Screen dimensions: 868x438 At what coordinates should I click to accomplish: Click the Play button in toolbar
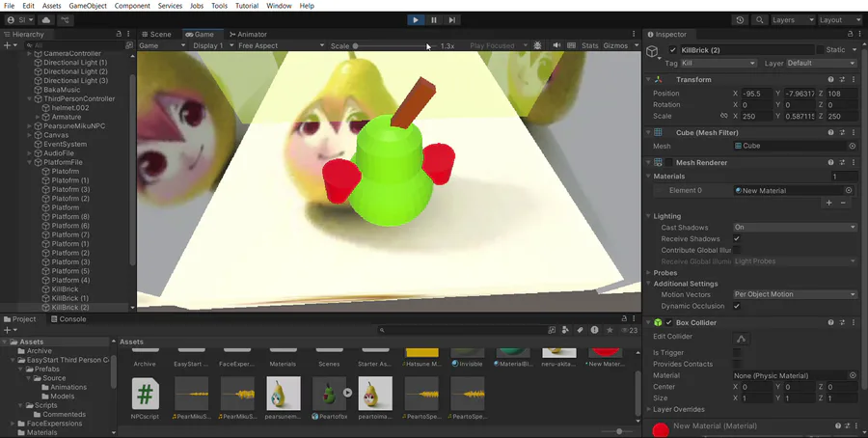click(x=415, y=19)
